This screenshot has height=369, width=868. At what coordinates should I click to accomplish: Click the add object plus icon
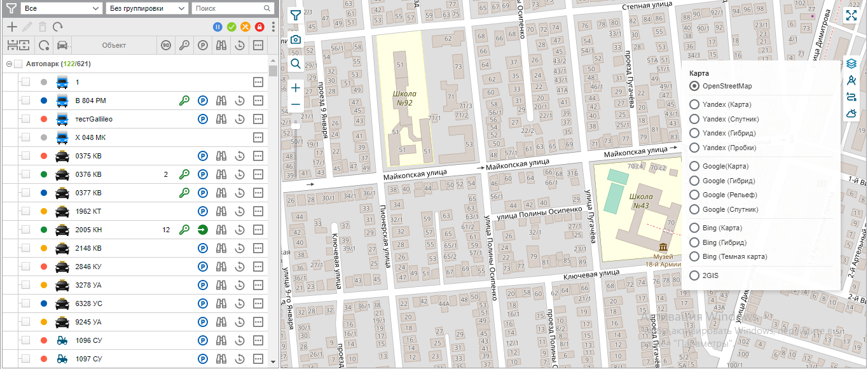tap(11, 27)
